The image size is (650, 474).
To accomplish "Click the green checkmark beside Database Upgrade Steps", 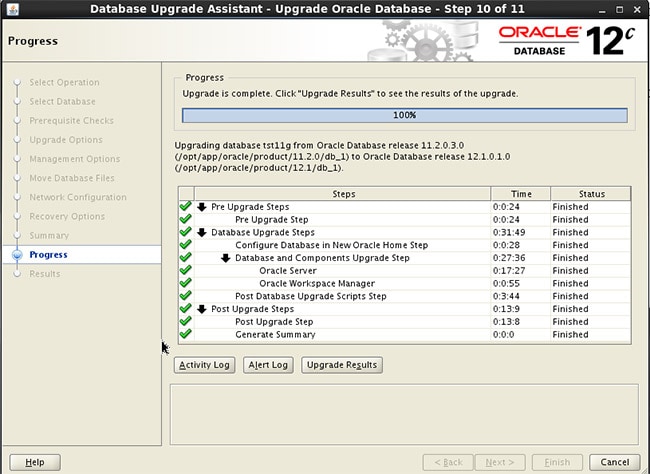I will (186, 232).
